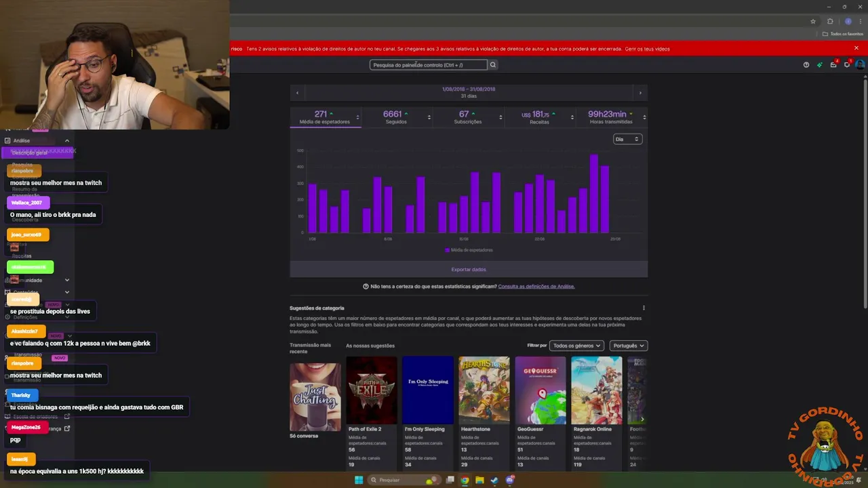The image size is (868, 488).
Task: Click the Só conversa label
Action: pos(304,436)
